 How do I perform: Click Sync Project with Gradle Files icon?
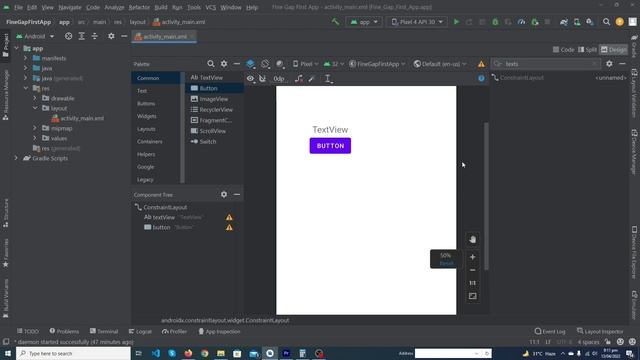(564, 22)
